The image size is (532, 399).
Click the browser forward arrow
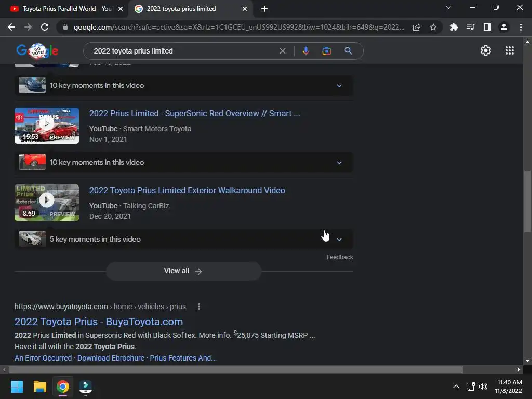(x=28, y=27)
